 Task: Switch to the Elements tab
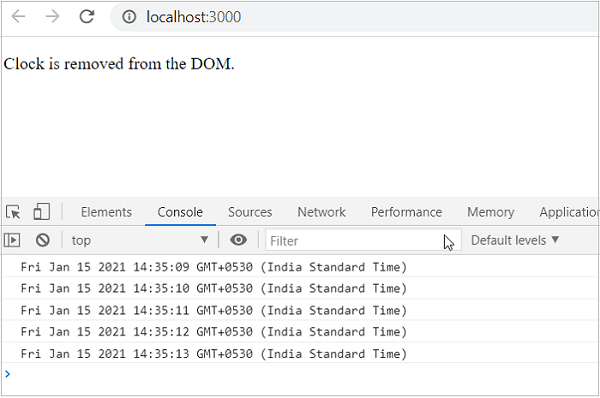[x=106, y=212]
